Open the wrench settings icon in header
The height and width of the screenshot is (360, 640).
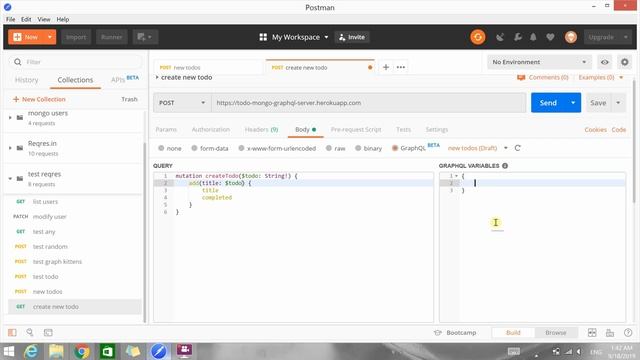point(518,37)
